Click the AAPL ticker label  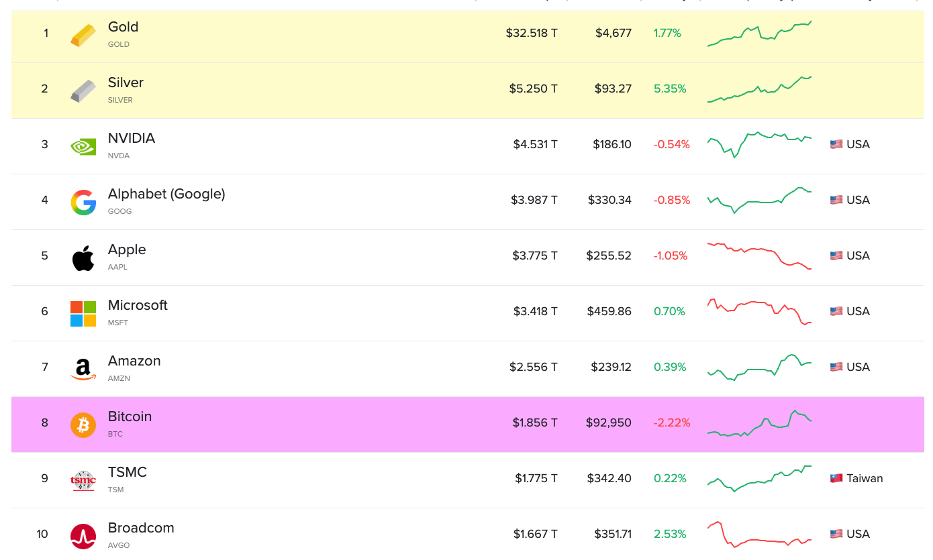[117, 266]
